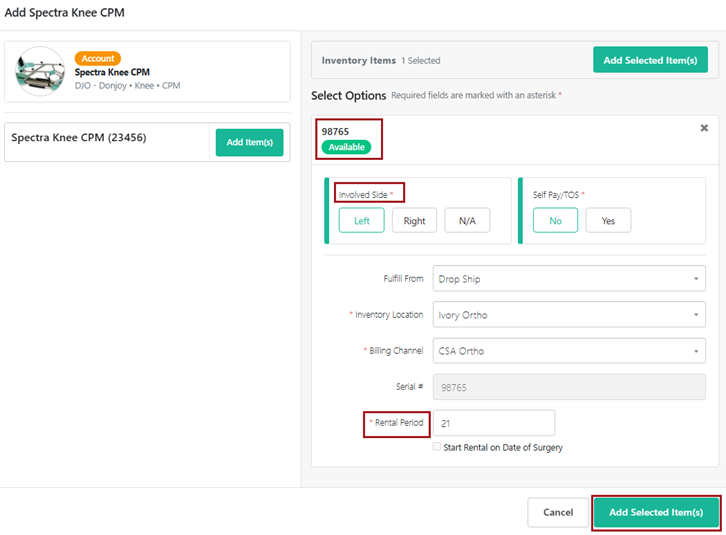726x535 pixels.
Task: Click the orange Account badge
Action: [98, 58]
